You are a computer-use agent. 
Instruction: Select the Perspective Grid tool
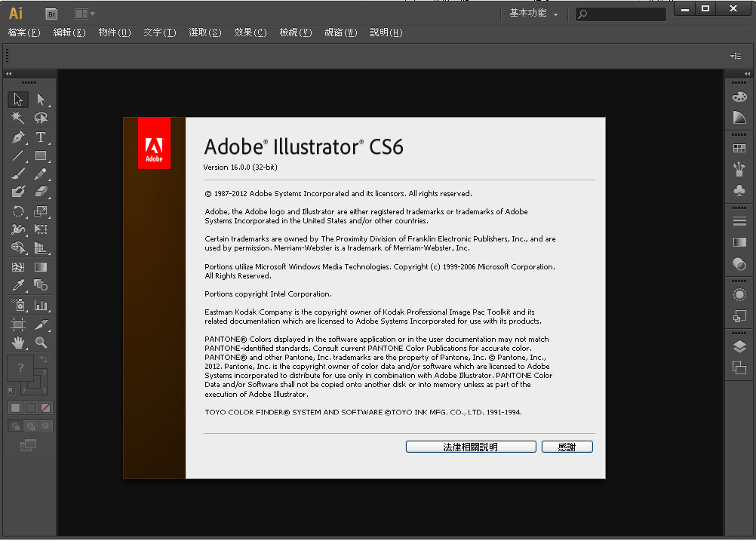[x=41, y=247]
